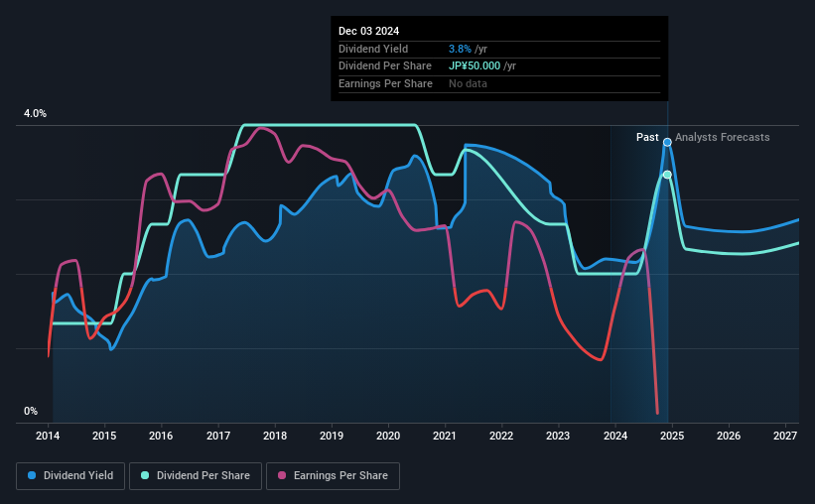Viewport: 815px width, 504px height.
Task: Click the 2020 x-axis label
Action: coord(388,436)
